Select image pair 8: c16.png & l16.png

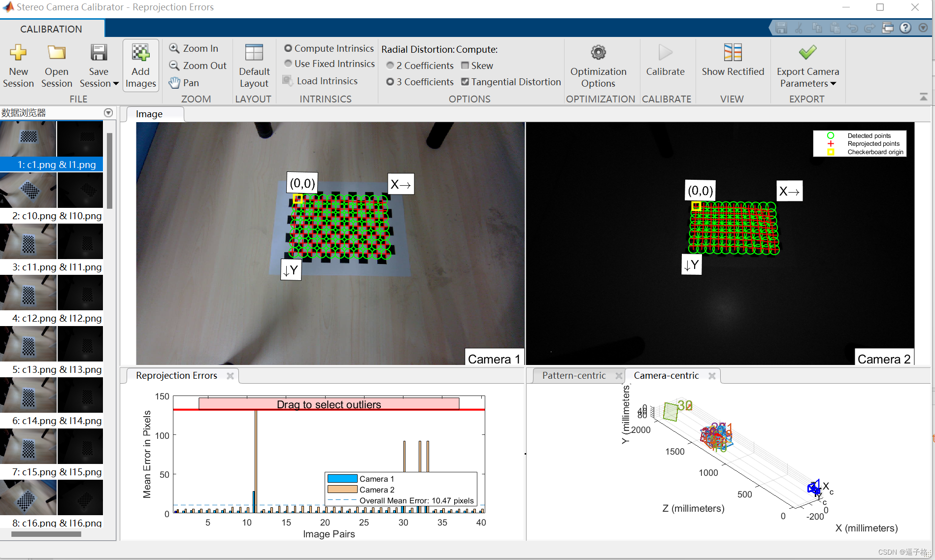tap(51, 503)
